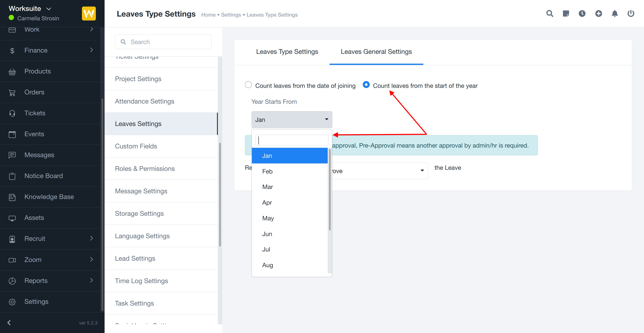Select Count leaves from start of year
Viewport: 644px width, 333px height.
coord(366,85)
